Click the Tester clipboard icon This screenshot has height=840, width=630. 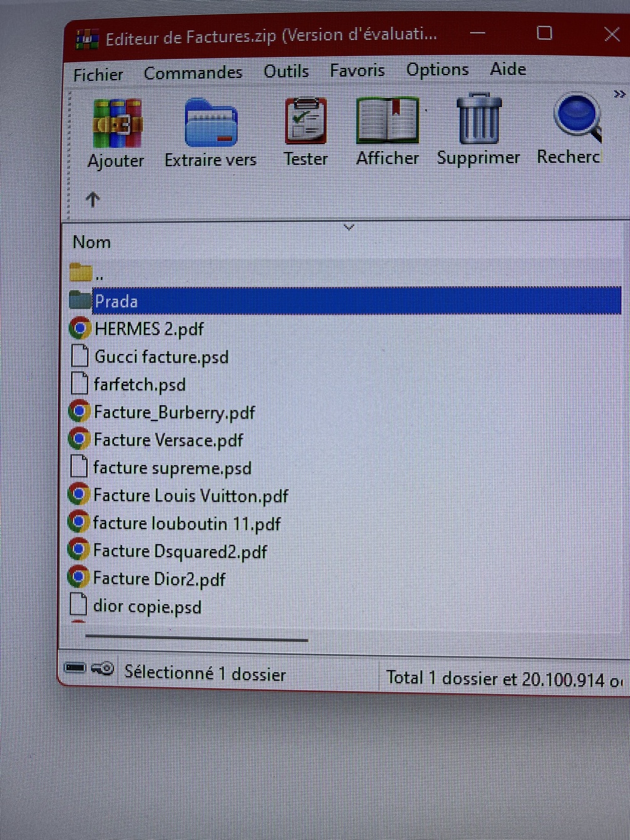coord(306,120)
